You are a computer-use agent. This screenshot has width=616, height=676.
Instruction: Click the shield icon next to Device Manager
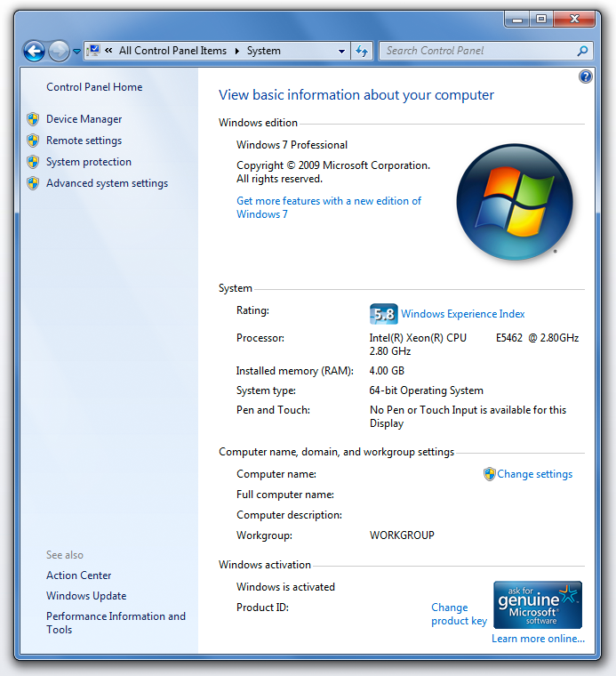point(33,119)
